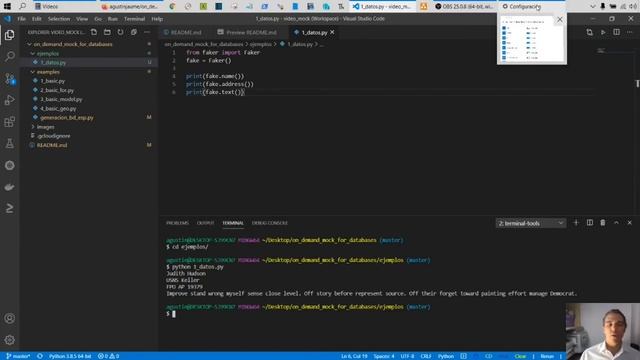Select the Terminal panel tab
The width and height of the screenshot is (640, 360).
233,223
